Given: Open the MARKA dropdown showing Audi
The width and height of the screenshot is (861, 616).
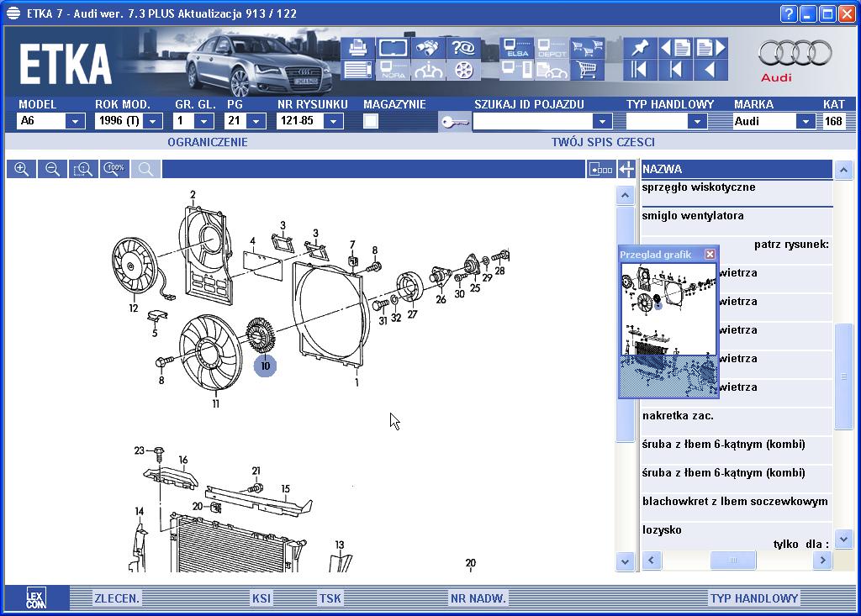Looking at the screenshot, I should point(805,121).
